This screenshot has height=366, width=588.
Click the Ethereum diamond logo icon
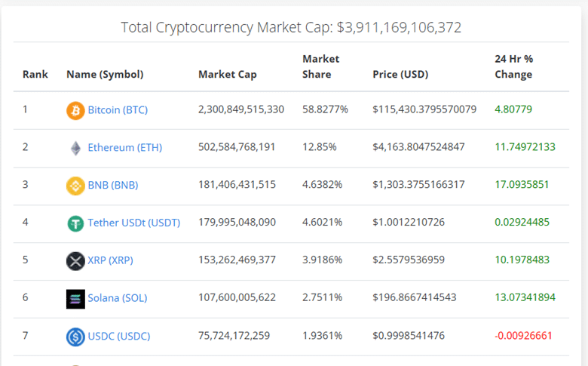click(75, 148)
